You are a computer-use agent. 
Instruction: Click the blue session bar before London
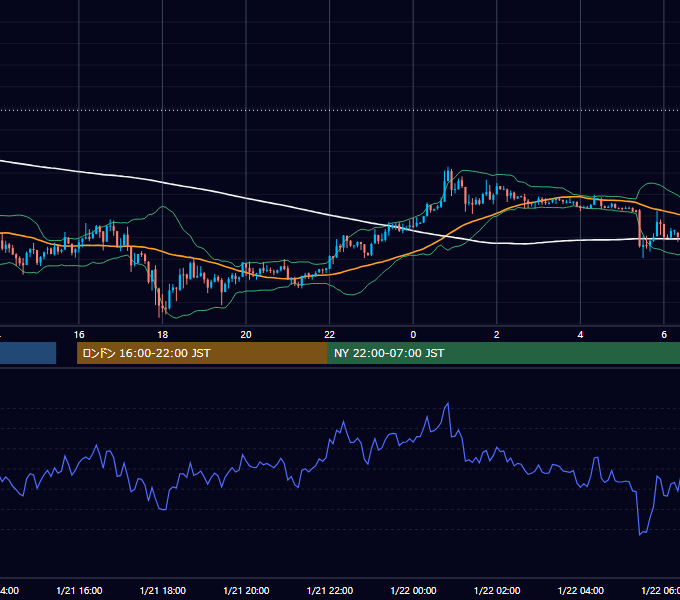click(x=28, y=353)
